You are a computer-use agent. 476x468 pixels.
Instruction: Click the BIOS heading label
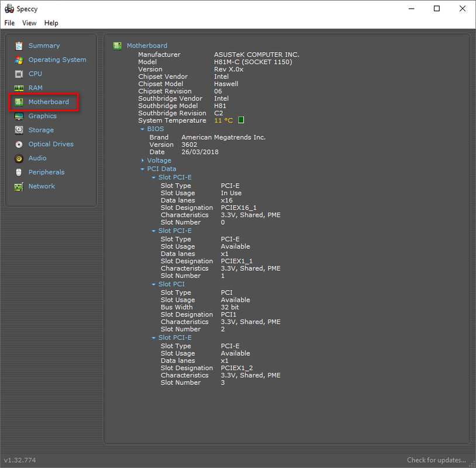(x=156, y=129)
